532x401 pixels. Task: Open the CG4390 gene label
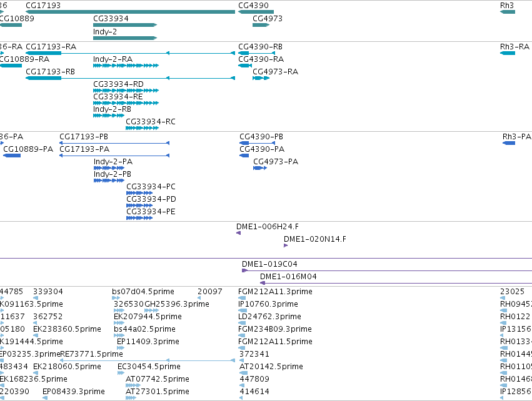point(253,6)
